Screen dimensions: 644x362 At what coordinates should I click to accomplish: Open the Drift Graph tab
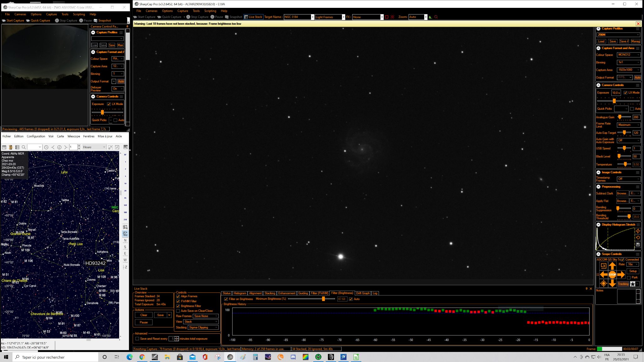tap(363, 293)
